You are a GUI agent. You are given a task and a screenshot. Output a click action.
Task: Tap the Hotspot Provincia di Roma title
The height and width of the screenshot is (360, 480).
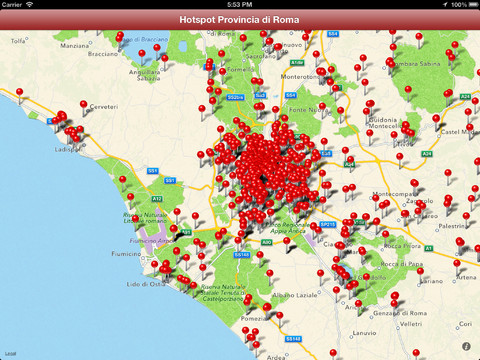point(239,20)
